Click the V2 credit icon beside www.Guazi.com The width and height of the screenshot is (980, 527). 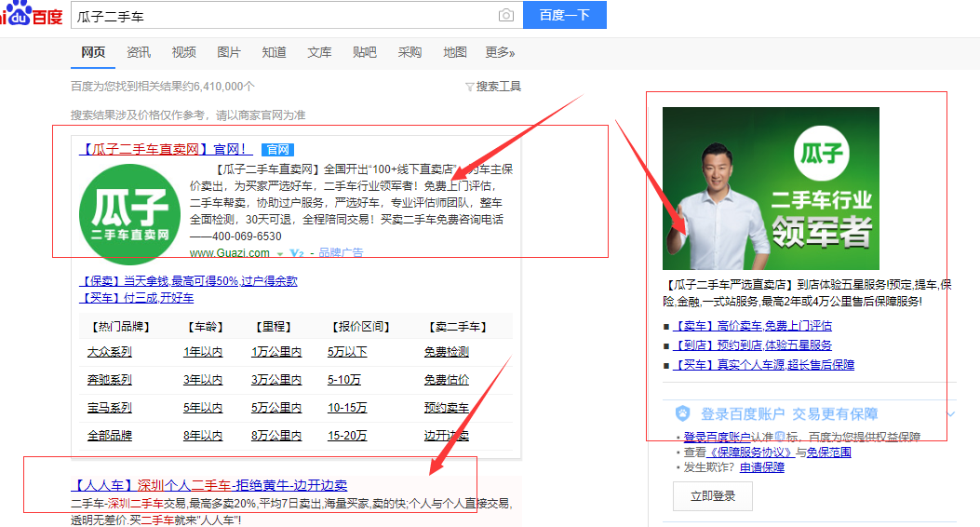click(296, 253)
